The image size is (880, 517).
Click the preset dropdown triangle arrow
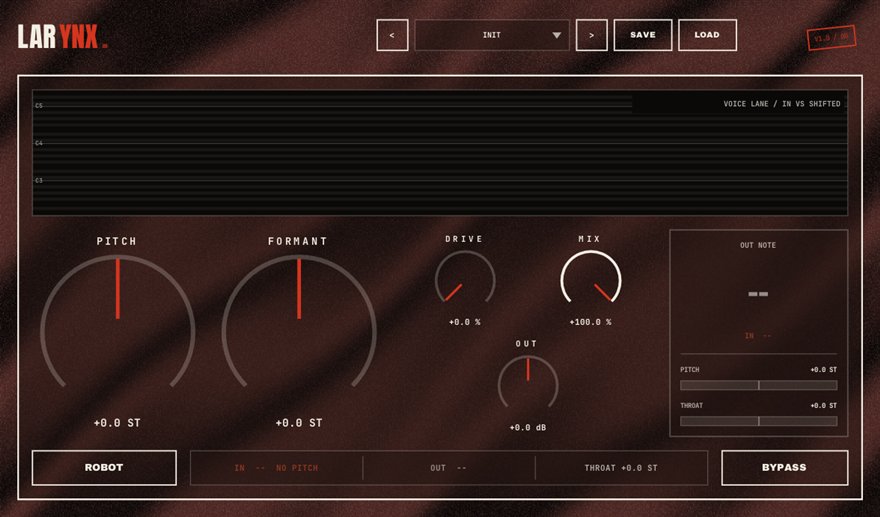click(x=556, y=35)
